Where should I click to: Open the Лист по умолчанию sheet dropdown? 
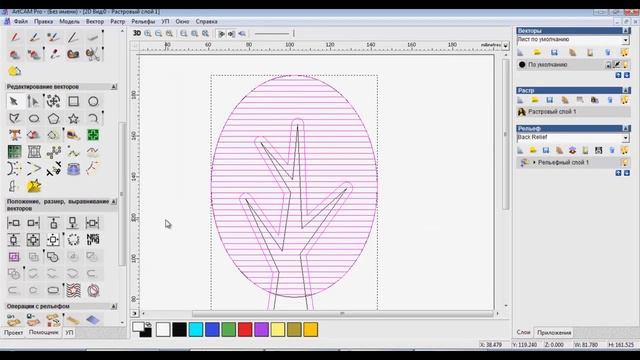click(x=625, y=40)
